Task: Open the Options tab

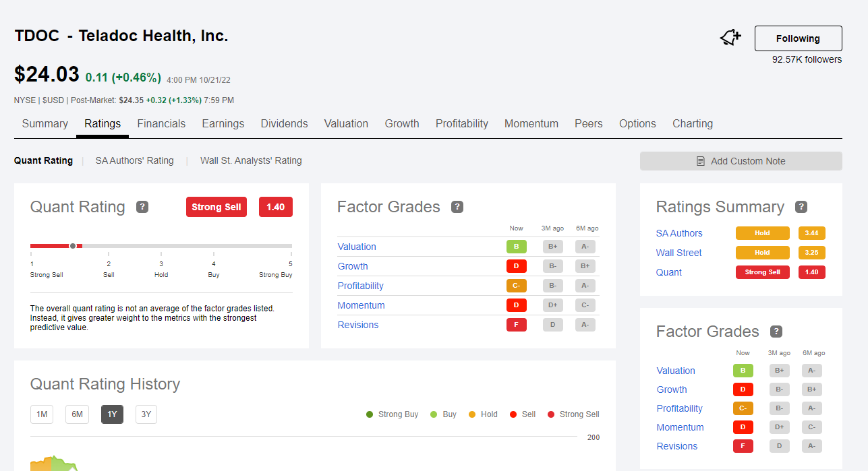Action: 637,124
